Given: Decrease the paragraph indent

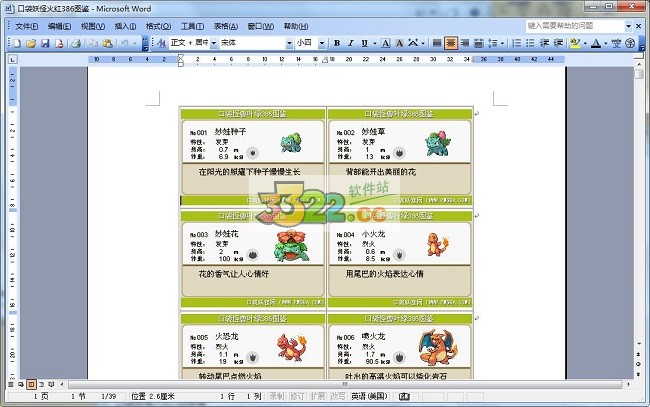Looking at the screenshot, I should (x=544, y=43).
